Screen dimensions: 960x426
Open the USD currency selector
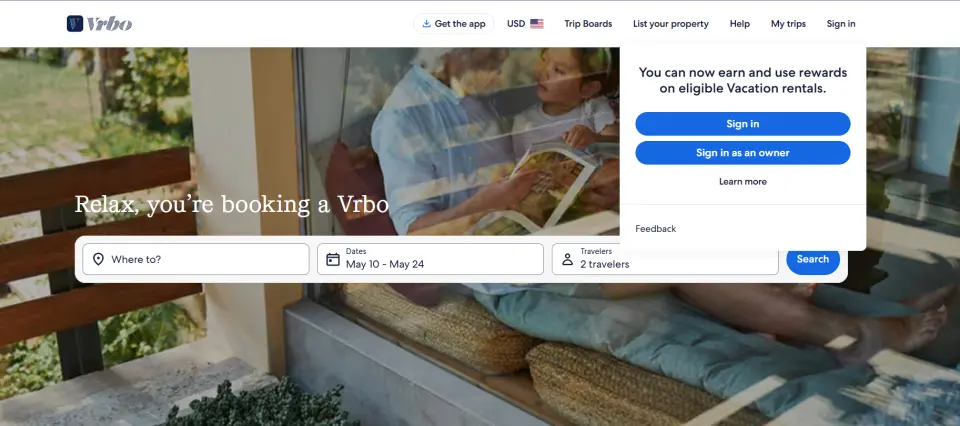pyautogui.click(x=525, y=24)
